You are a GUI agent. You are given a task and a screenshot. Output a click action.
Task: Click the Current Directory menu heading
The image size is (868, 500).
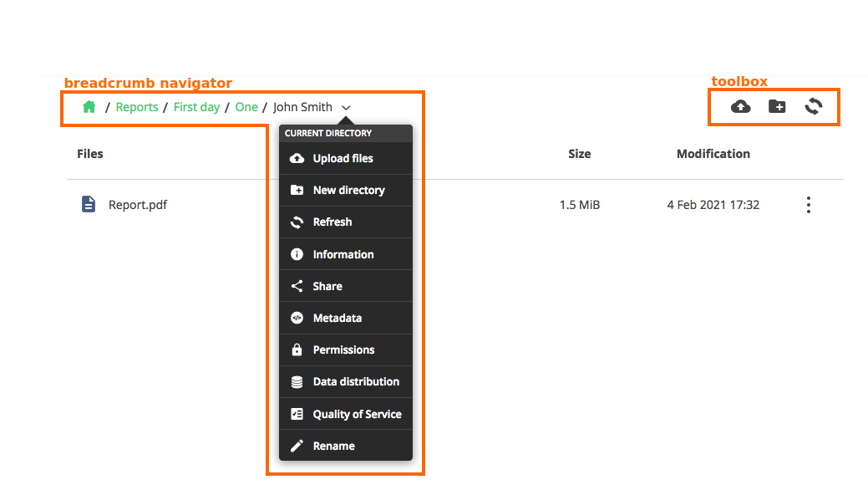pos(328,133)
